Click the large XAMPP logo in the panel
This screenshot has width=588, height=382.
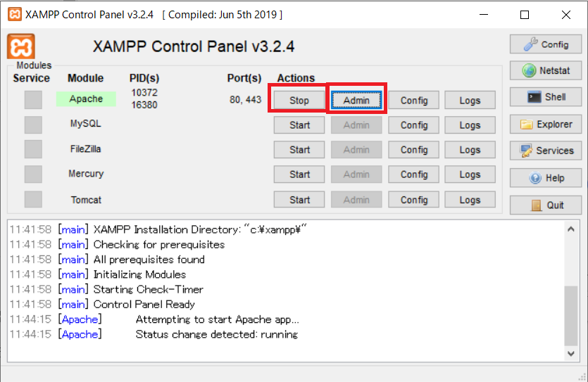(x=21, y=46)
